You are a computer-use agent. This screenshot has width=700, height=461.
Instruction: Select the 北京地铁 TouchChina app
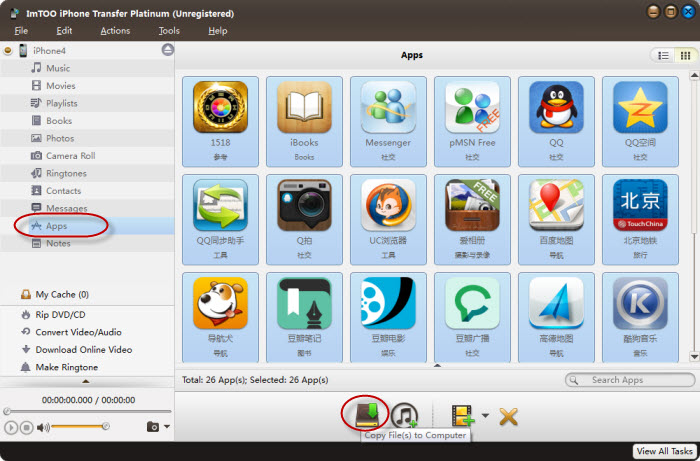640,220
